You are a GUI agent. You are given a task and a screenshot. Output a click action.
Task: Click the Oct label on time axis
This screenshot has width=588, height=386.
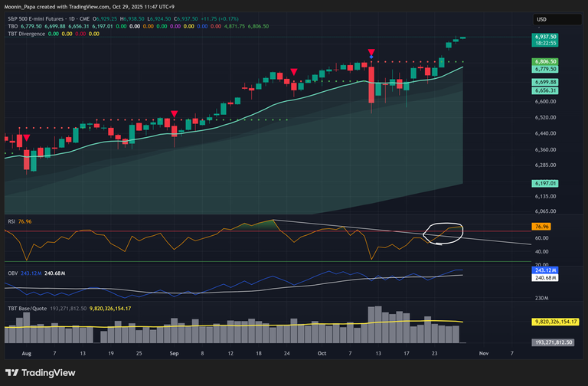tap(322, 355)
